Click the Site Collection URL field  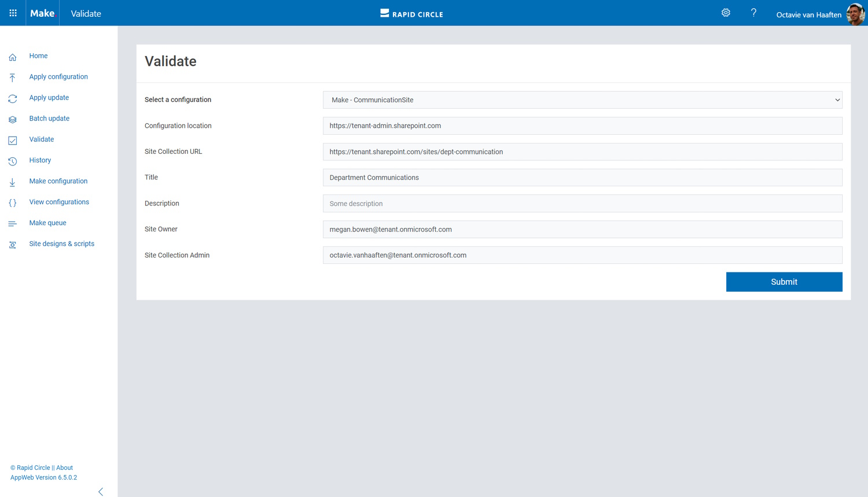pos(582,152)
